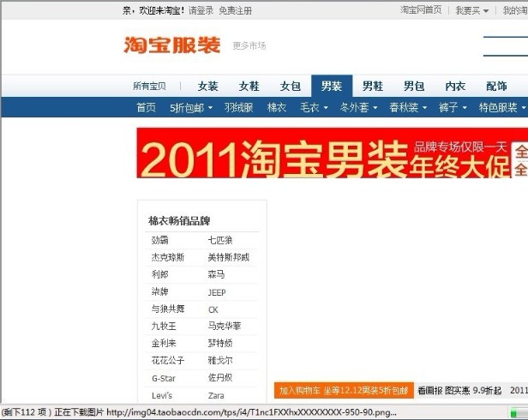Image resolution: width=528 pixels, height=420 pixels.
Task: Open brand link Levi's
Action: pyautogui.click(x=162, y=395)
